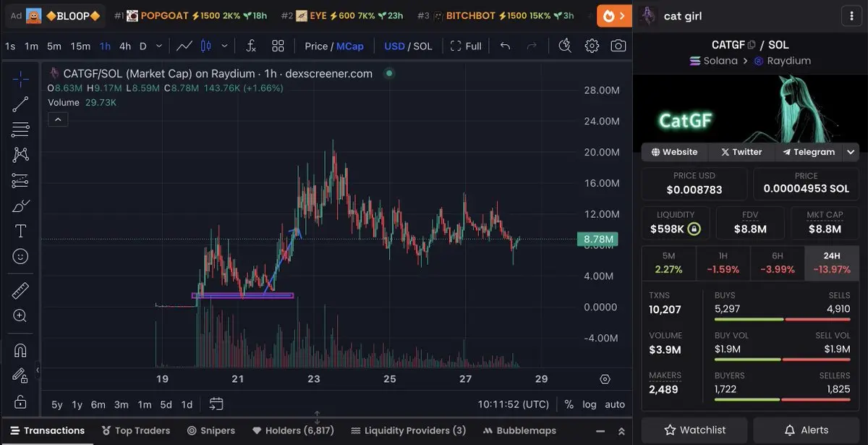Select the 5y date range
This screenshot has height=445, width=868.
click(57, 404)
